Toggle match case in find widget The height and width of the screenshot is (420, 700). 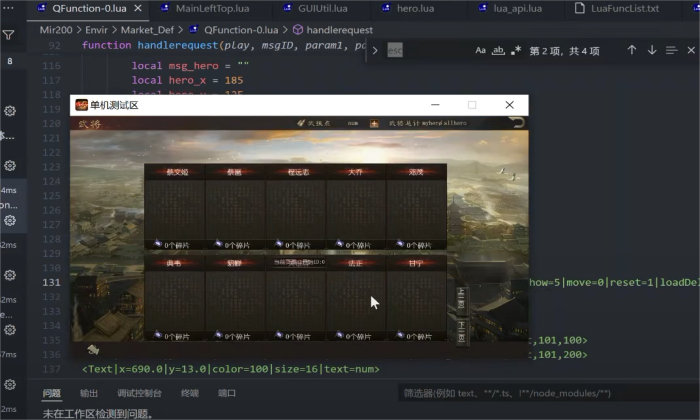pos(481,50)
